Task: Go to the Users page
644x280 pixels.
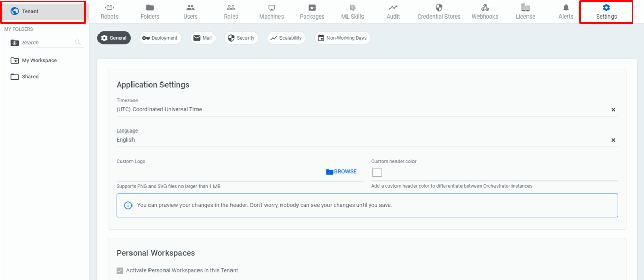Action: point(190,11)
